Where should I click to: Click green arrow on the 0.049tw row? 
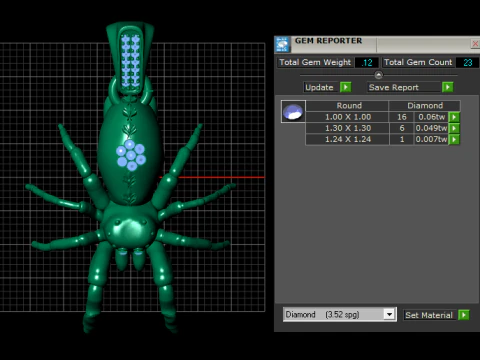[x=454, y=128]
